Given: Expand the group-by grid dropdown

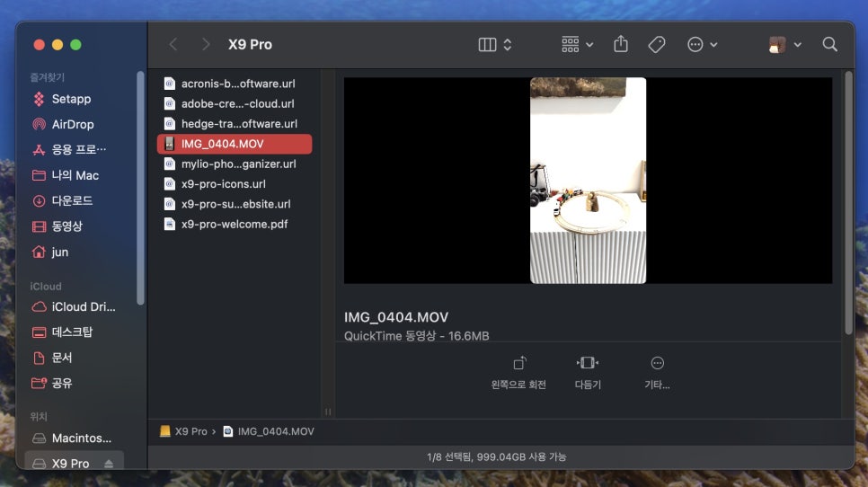Looking at the screenshot, I should (x=577, y=44).
